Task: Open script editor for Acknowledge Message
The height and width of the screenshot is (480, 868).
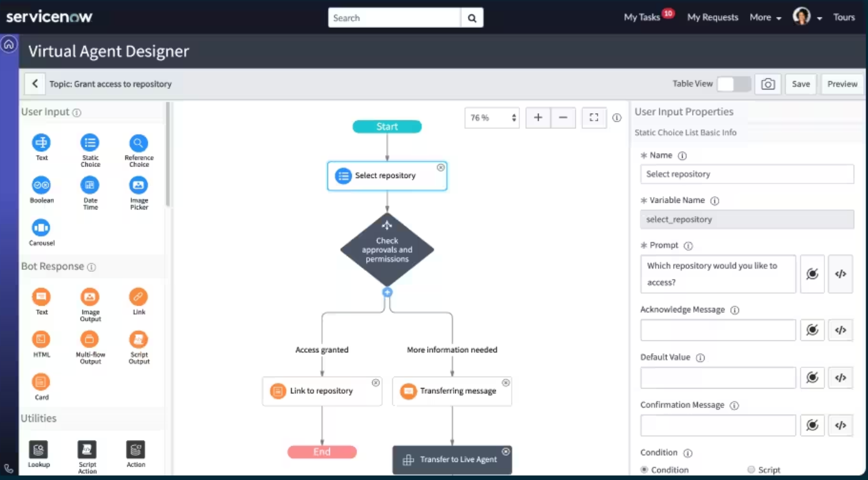Action: [x=840, y=330]
